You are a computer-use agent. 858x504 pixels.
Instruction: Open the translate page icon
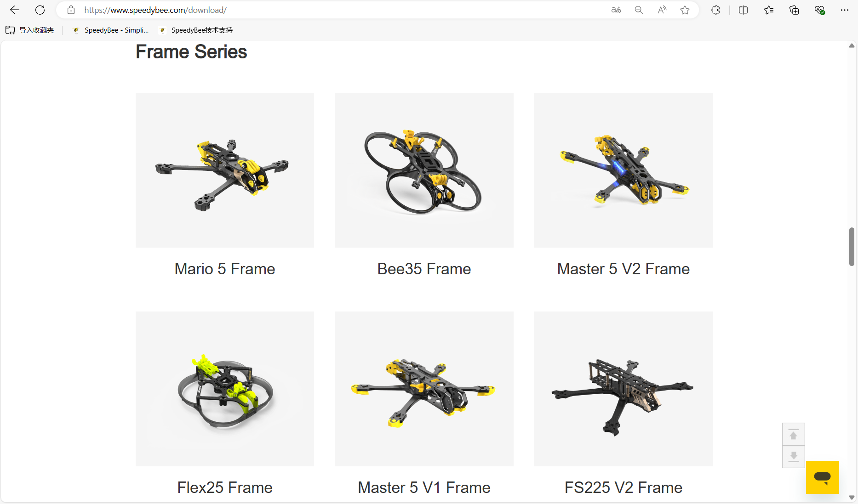[x=616, y=10]
